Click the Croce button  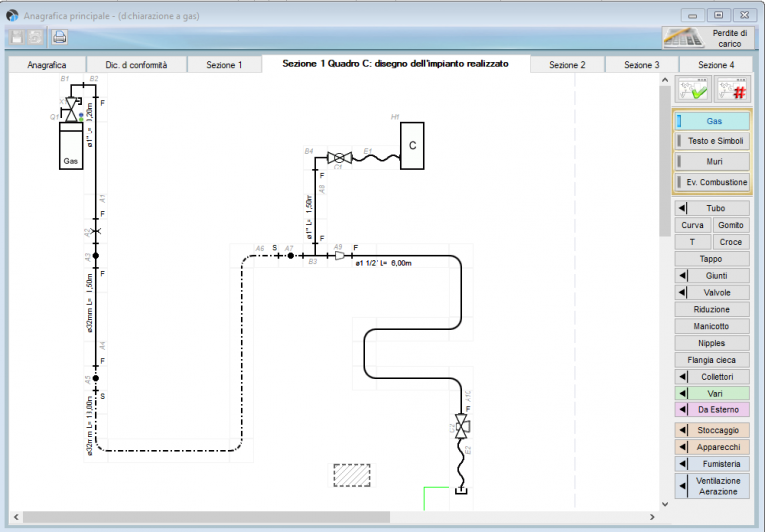[731, 242]
